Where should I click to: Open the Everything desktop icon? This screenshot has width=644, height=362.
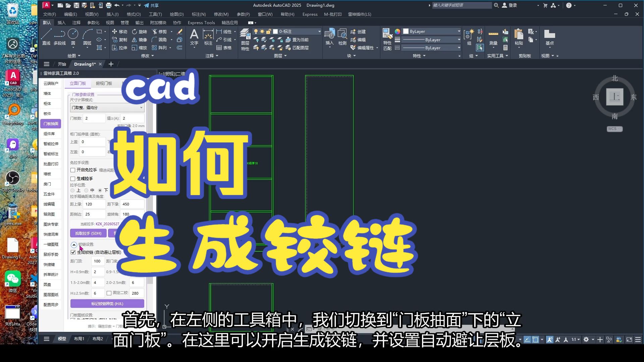tap(13, 114)
